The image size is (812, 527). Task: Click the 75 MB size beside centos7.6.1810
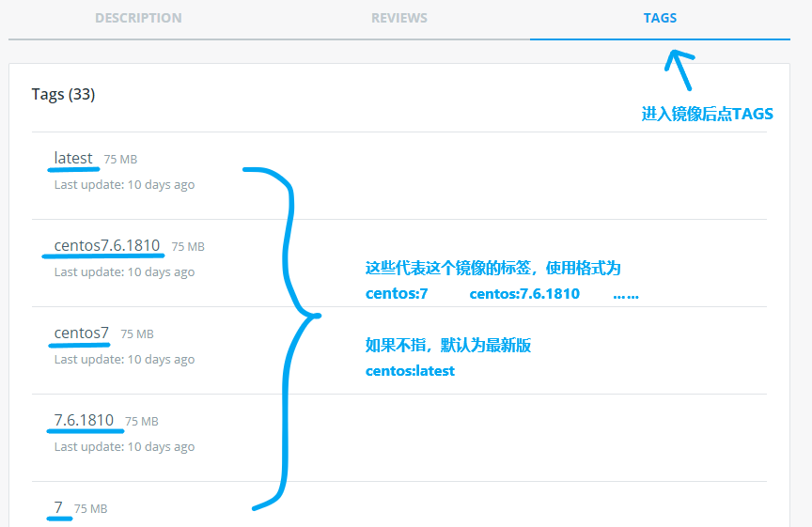188,247
